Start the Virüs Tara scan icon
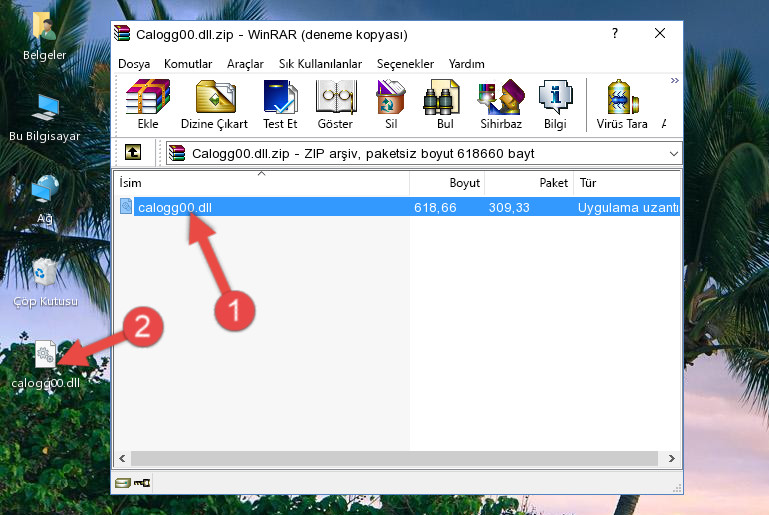 coord(622,104)
